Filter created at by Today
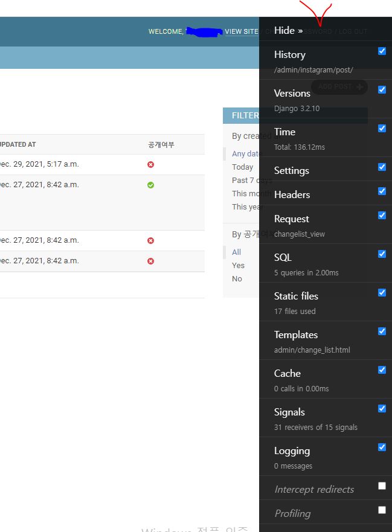This screenshot has height=532, width=392. 242,167
